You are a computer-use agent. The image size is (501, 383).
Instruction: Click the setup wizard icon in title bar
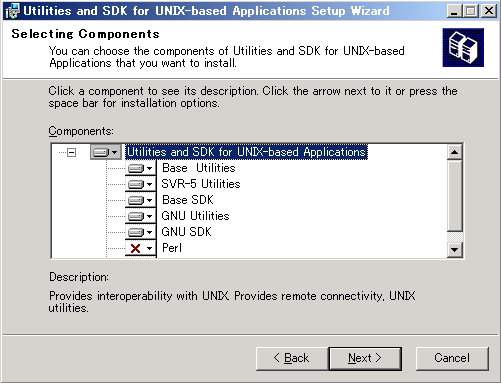pos(13,11)
